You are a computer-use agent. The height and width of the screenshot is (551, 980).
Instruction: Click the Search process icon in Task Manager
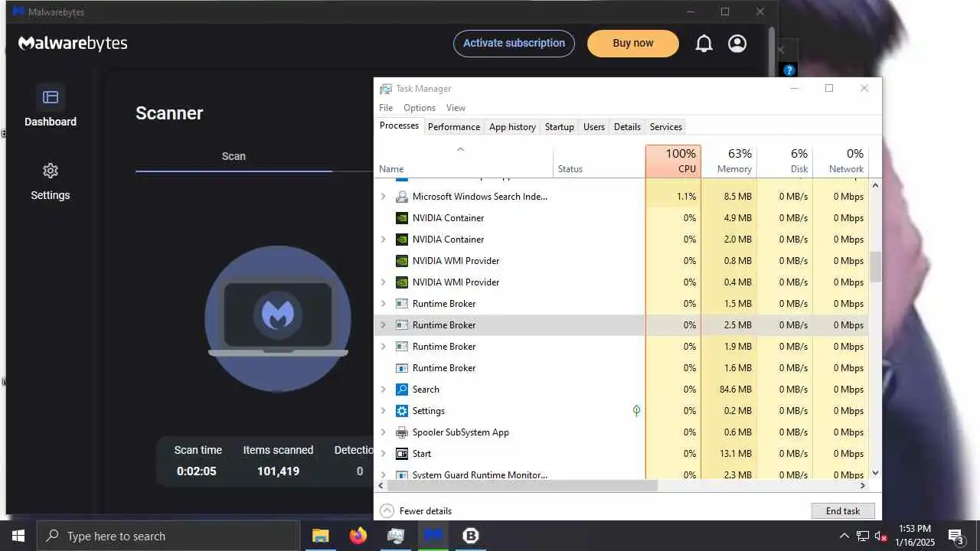tap(402, 390)
